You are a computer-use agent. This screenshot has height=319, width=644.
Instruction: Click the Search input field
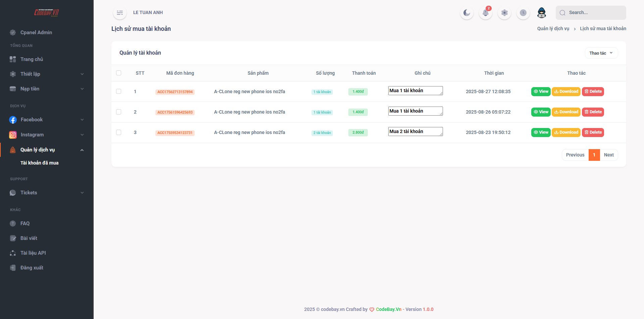point(595,13)
